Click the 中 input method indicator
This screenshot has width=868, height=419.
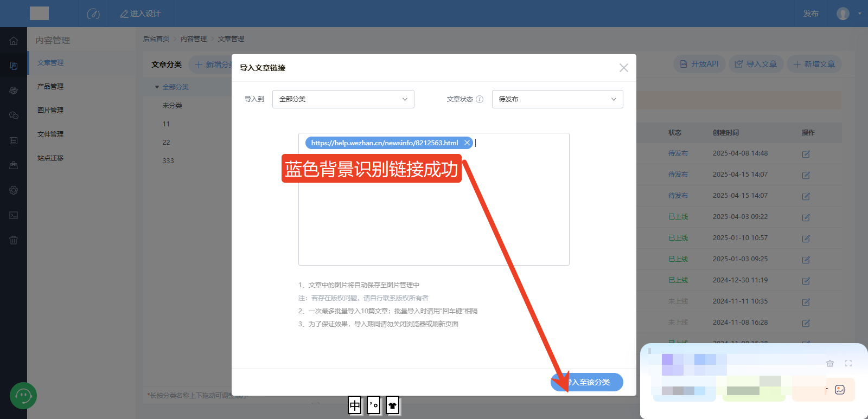click(x=355, y=405)
